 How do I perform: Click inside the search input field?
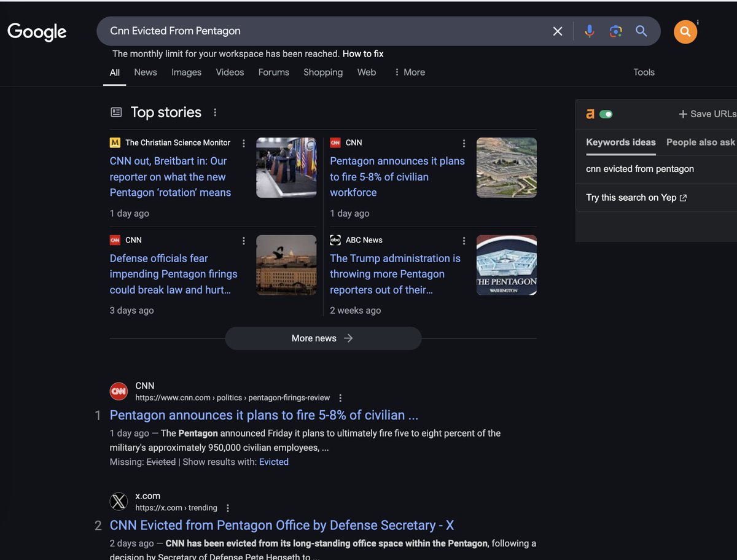(307, 31)
